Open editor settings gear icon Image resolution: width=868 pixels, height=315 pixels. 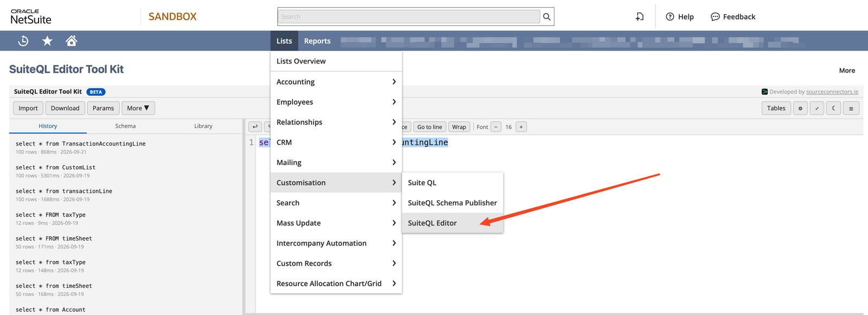point(800,108)
